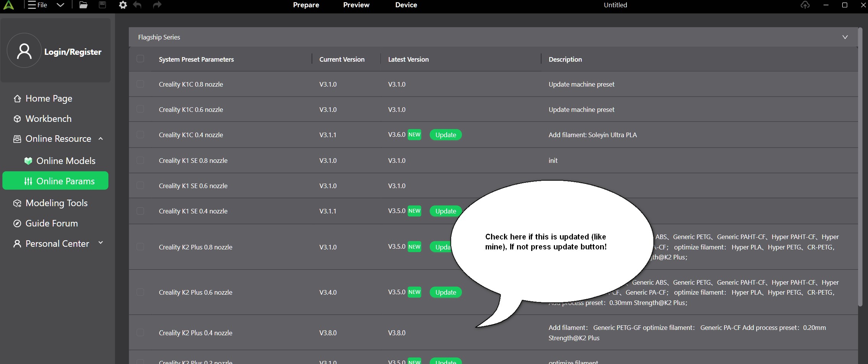This screenshot has height=364, width=868.
Task: Toggle the select-all header checkbox
Action: tap(140, 59)
